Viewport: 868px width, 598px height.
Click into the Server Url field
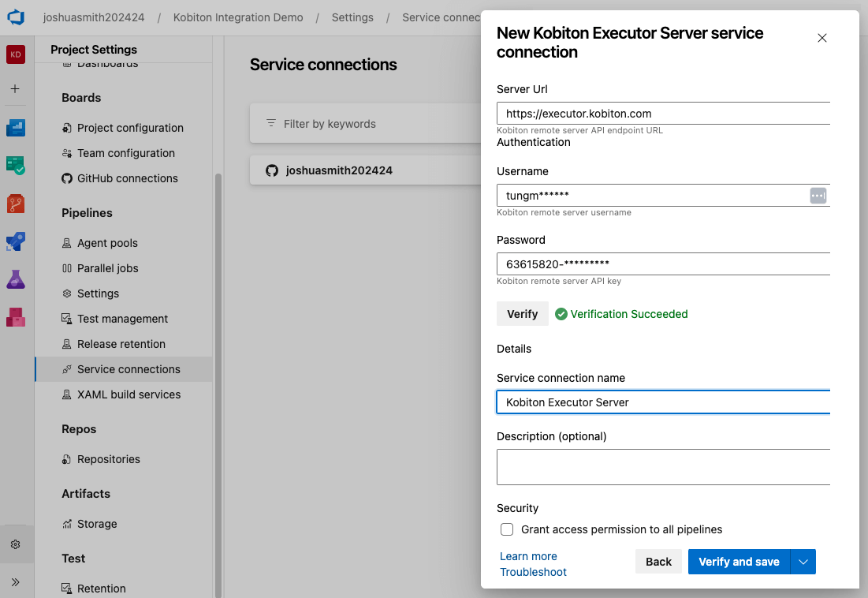point(663,114)
